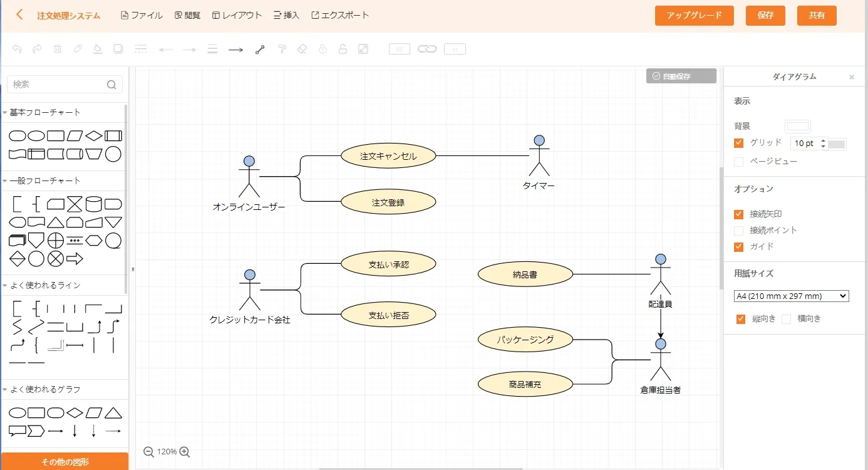Zoom in with the plus magnifier

[x=185, y=452]
